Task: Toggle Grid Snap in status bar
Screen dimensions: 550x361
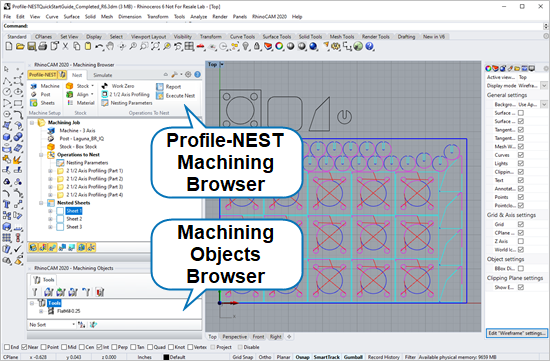Action: (x=242, y=357)
